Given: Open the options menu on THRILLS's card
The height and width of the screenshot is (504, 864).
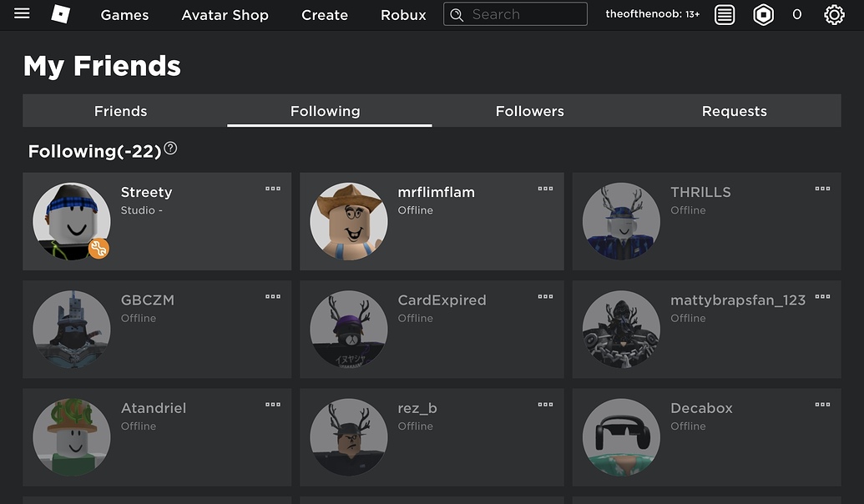Looking at the screenshot, I should point(821,189).
